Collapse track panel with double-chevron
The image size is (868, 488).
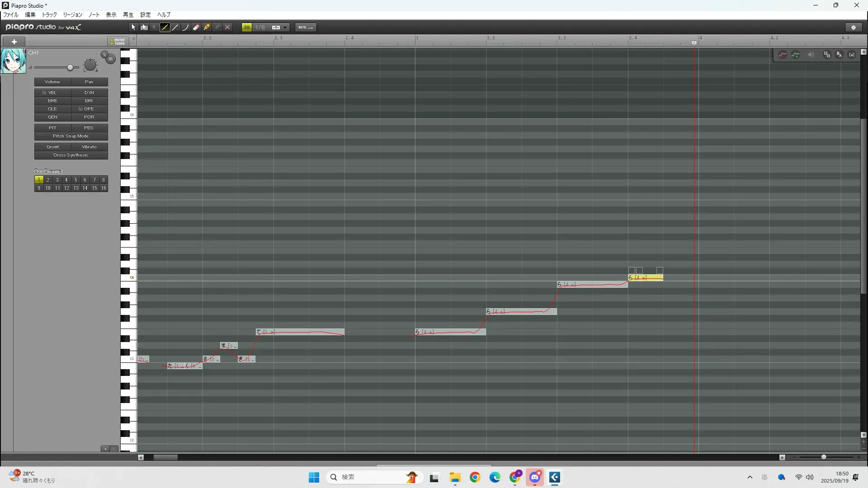[x=134, y=39]
